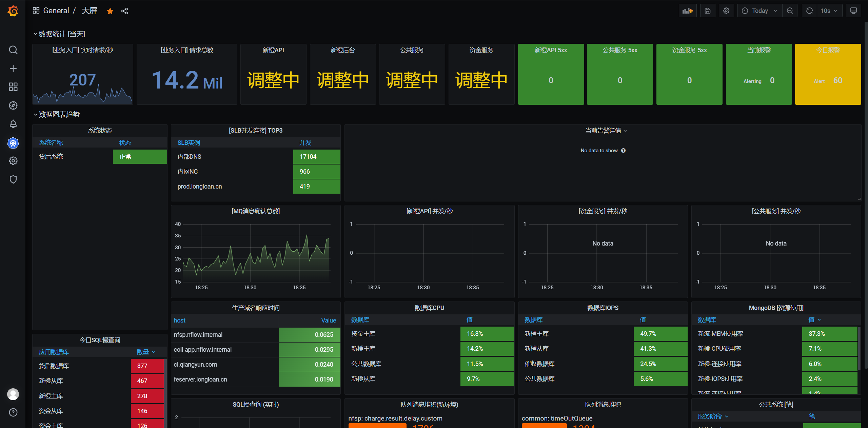Open the search dashboards icon
This screenshot has width=868, height=428.
pos(13,50)
